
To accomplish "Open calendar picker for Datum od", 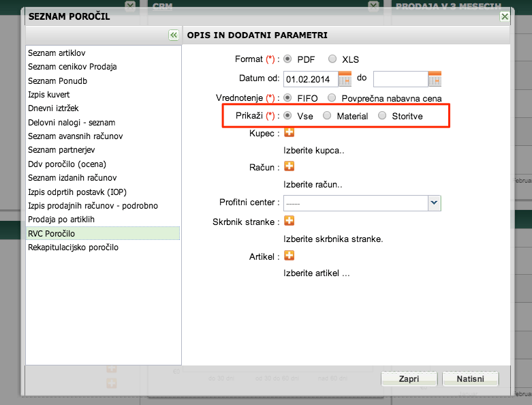I will coord(345,79).
